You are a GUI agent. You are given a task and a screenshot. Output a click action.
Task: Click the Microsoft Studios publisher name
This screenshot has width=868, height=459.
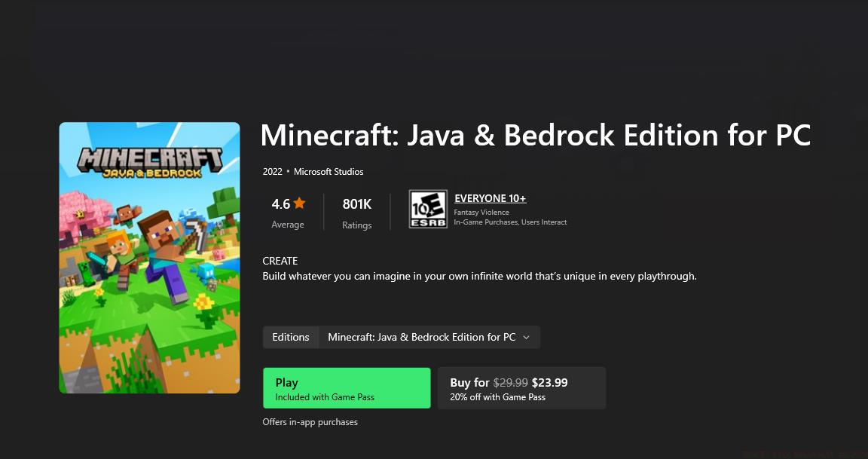click(329, 172)
